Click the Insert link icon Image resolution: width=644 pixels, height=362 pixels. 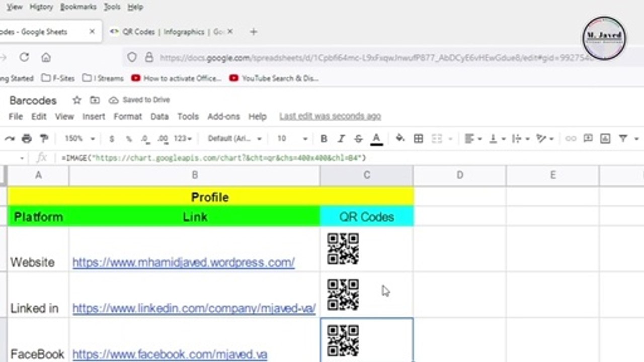pyautogui.click(x=571, y=138)
